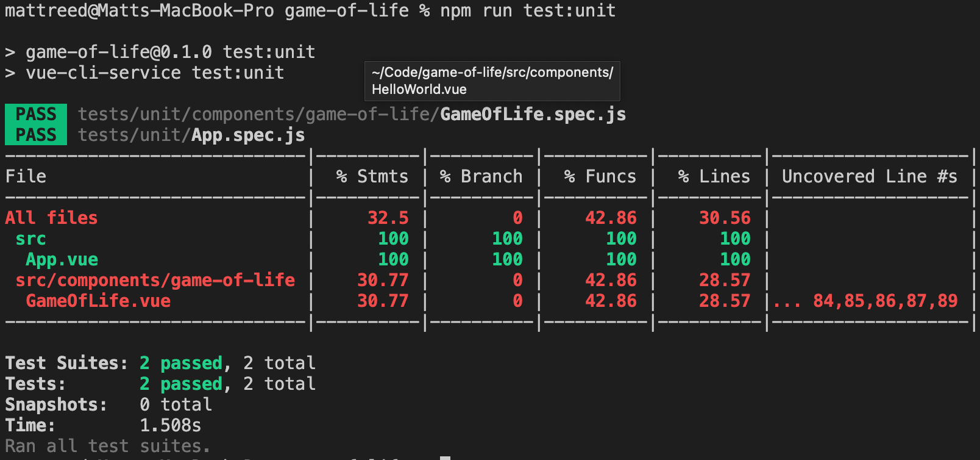Click the 'File' column header
Image resolution: width=980 pixels, height=460 pixels.
(26, 176)
